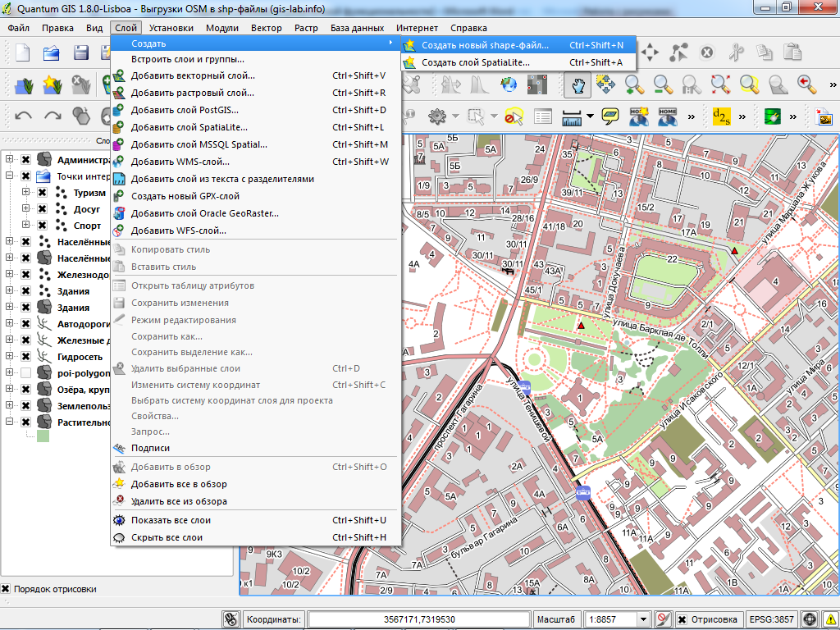Expand the Туризм layer node
This screenshot has height=630, width=840.
click(25, 192)
